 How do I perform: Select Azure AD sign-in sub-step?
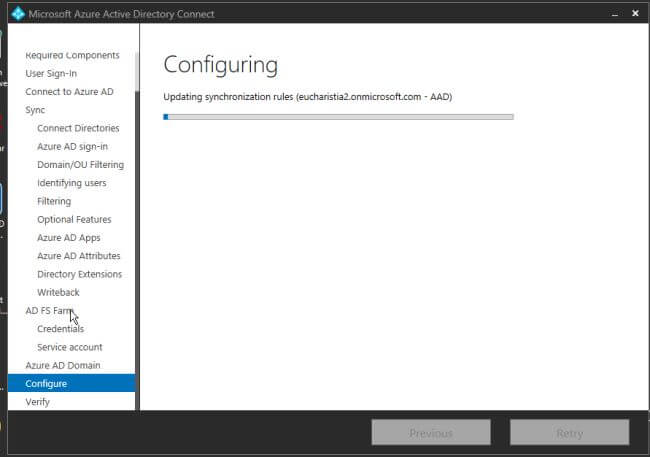click(x=72, y=146)
